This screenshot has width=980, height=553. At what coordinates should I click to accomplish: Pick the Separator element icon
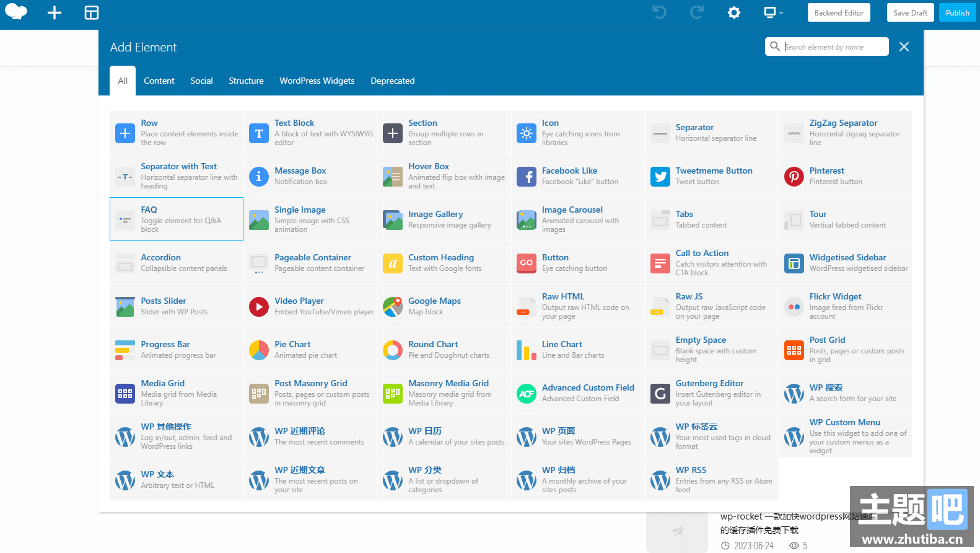pos(660,133)
